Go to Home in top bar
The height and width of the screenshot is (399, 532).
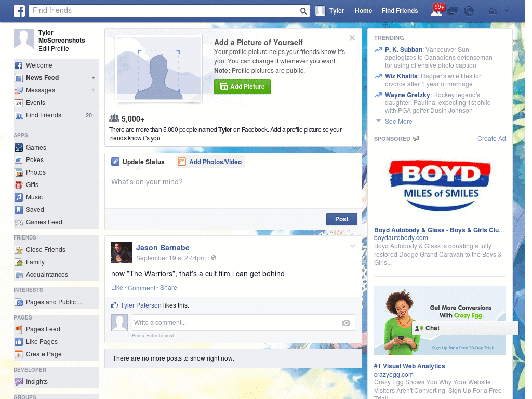tap(363, 11)
